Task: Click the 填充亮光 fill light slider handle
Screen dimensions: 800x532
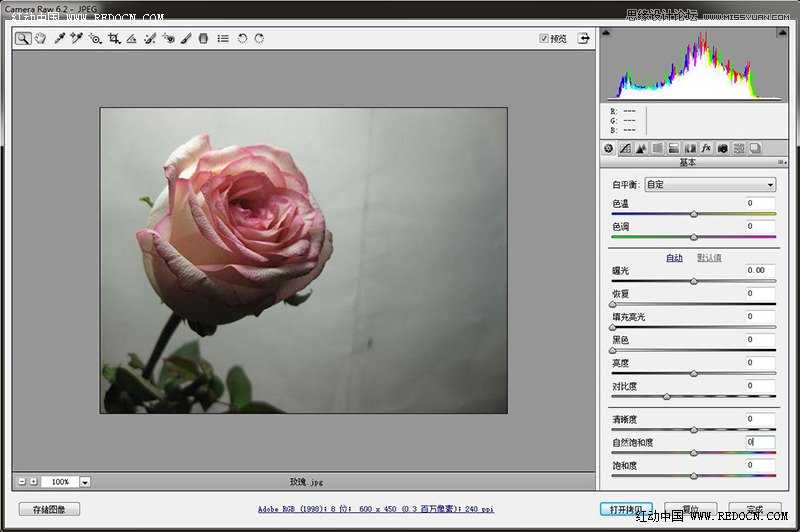Action: pos(613,327)
